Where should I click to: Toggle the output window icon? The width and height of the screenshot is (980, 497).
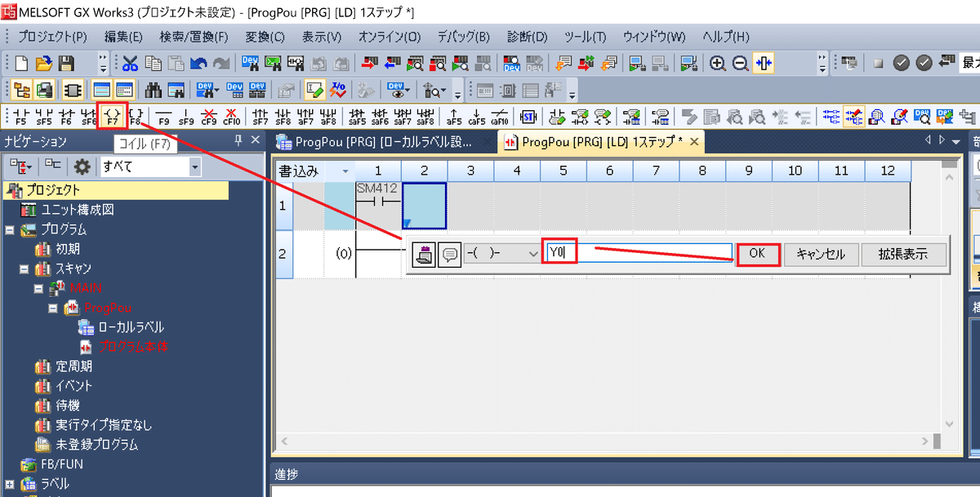tap(101, 90)
